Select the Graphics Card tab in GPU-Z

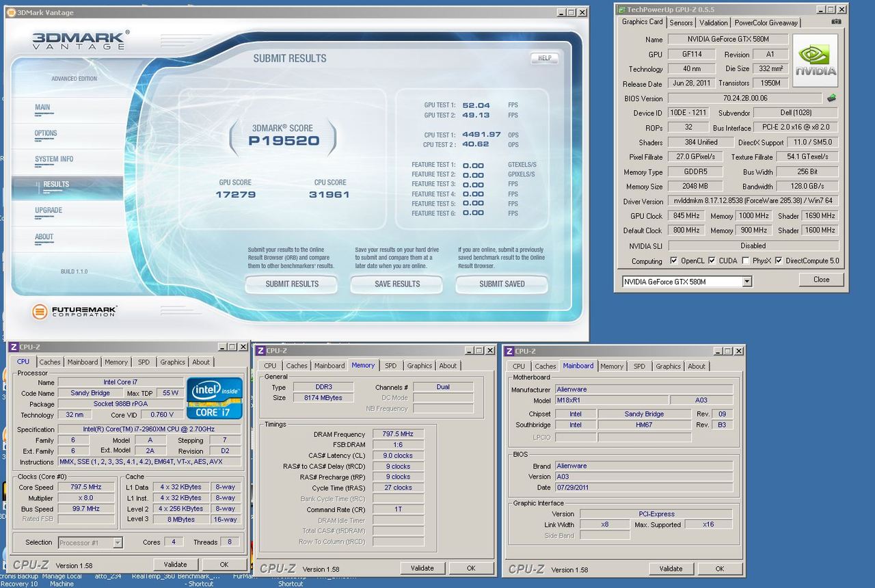[642, 22]
